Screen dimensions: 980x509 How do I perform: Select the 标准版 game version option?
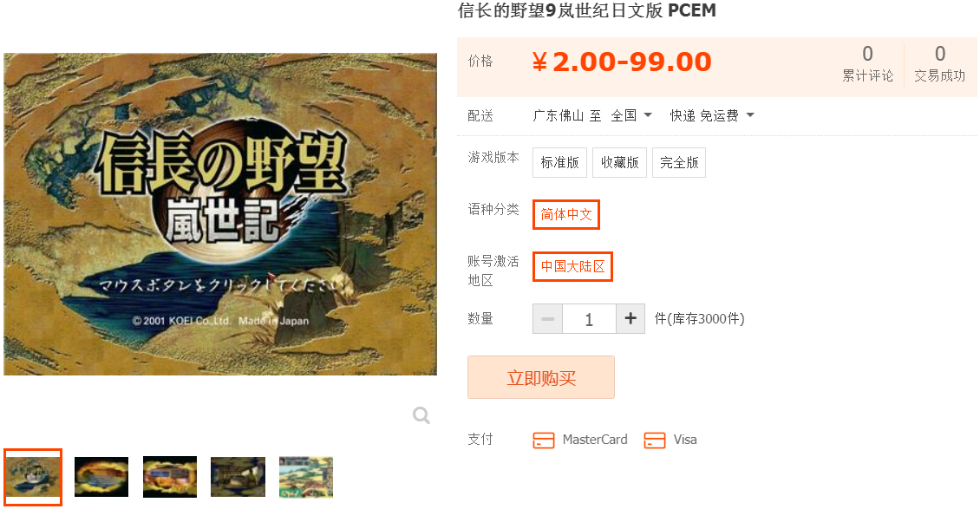pos(559,162)
